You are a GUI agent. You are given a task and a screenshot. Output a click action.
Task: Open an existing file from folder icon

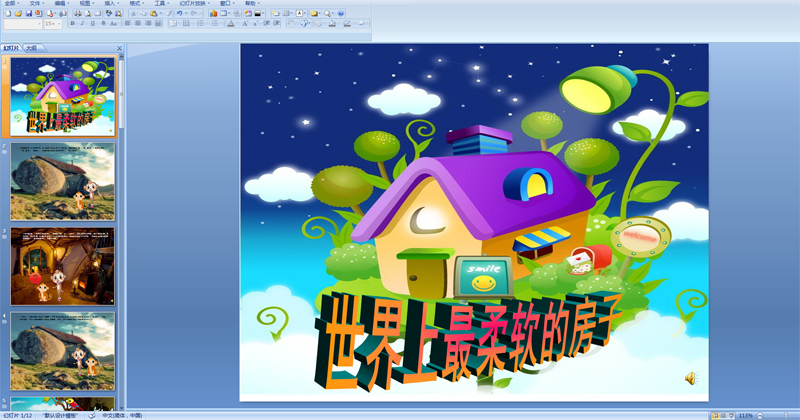(18, 14)
